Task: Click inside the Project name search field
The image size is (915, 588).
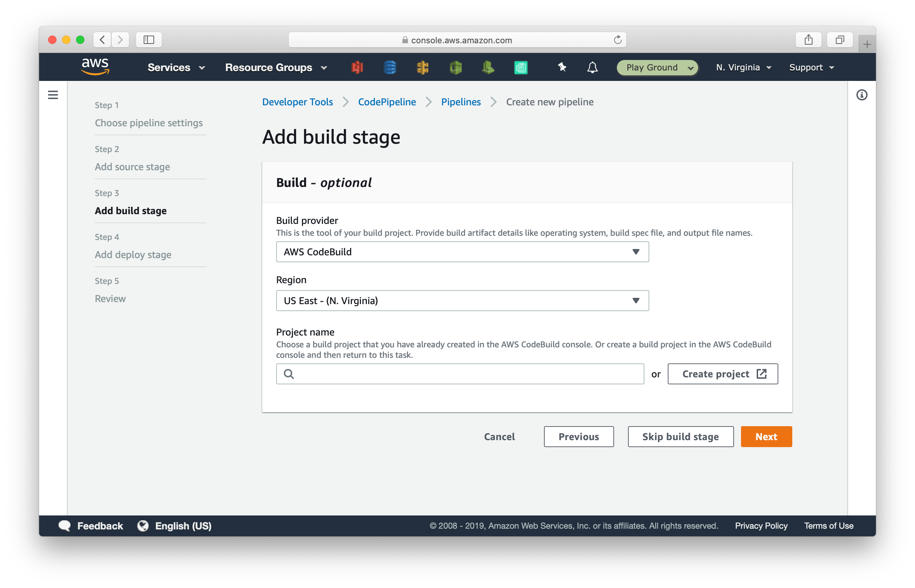Action: (458, 374)
